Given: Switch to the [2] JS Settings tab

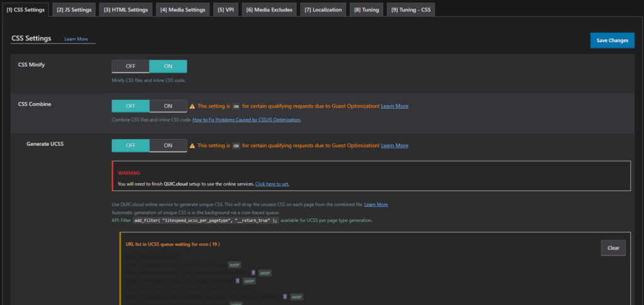Looking at the screenshot, I should click(74, 9).
